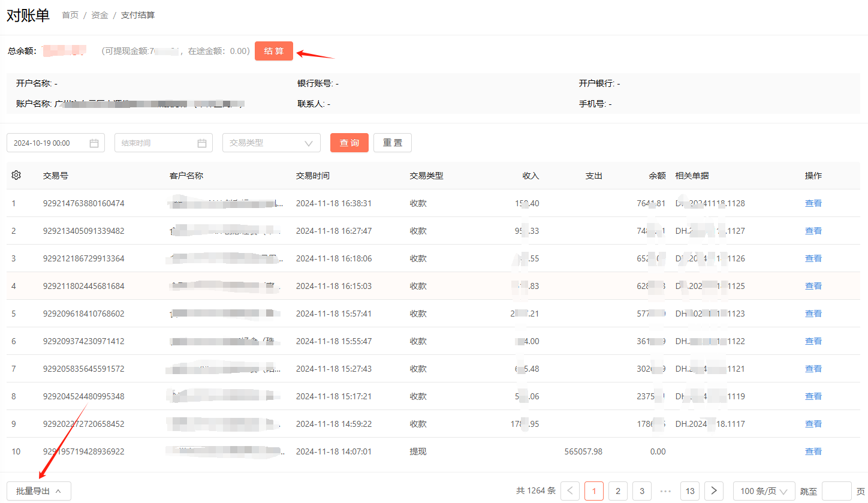Click 查看 for transaction 929204524480995348

coord(813,396)
